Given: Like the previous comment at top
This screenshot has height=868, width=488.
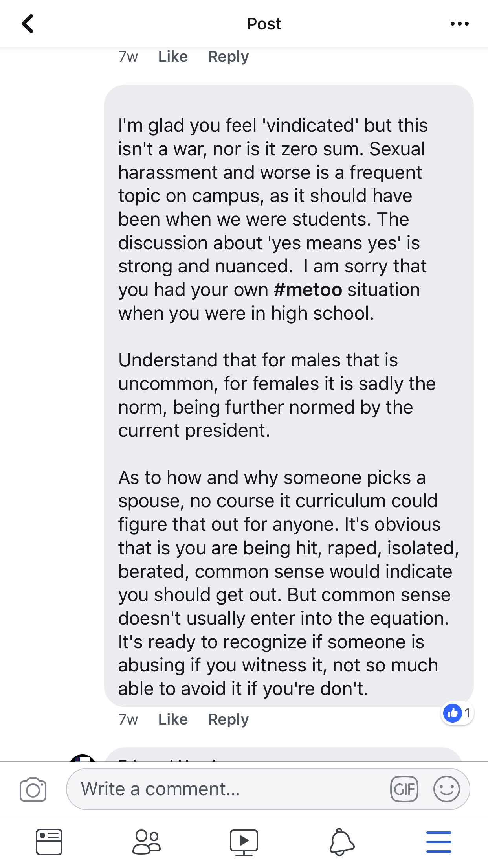Looking at the screenshot, I should coord(173,57).
